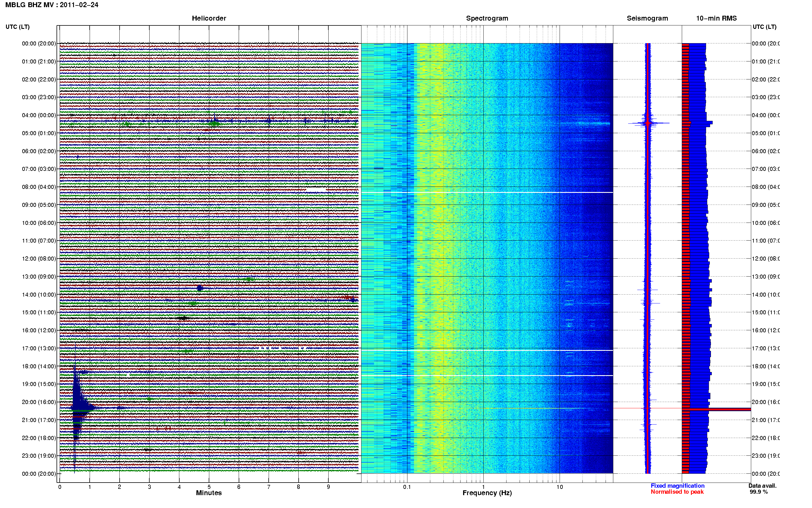Click the "UTC (LT)" label beside the helicorder

17,27
